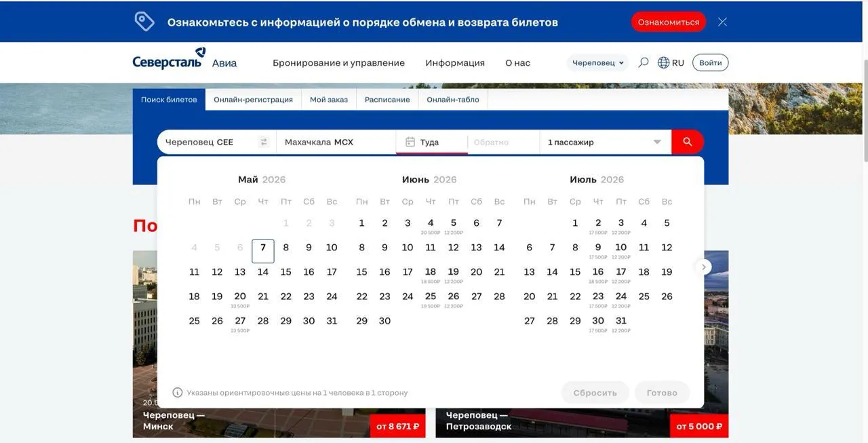Select June 5 priced 12 200₽
The image size is (868, 443).
[454, 226]
